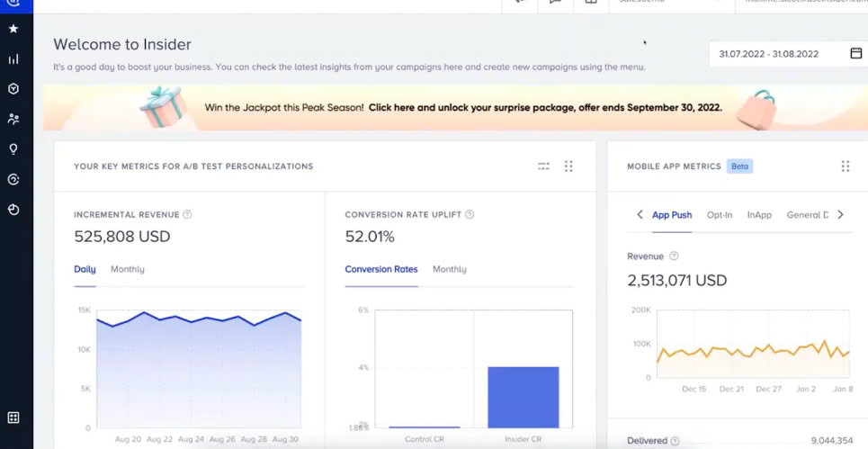This screenshot has height=449, width=868.
Task: Click the calendar icon beside date range
Action: coord(855,54)
